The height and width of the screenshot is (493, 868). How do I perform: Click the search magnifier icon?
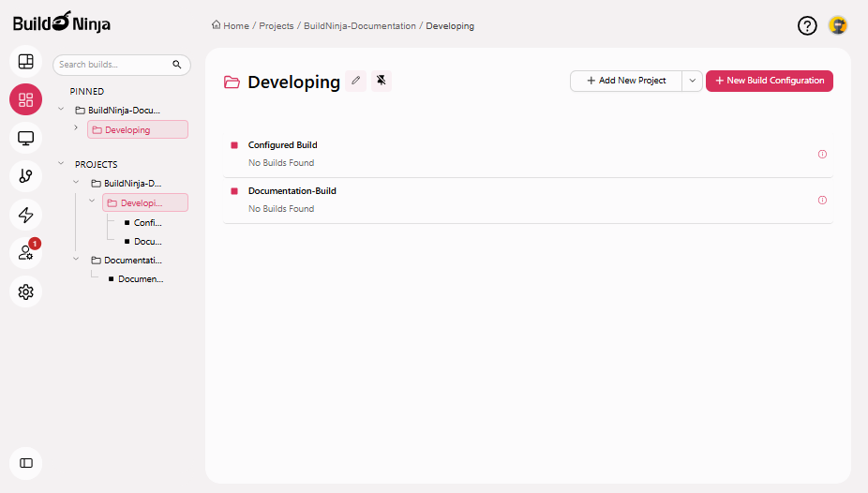click(176, 65)
